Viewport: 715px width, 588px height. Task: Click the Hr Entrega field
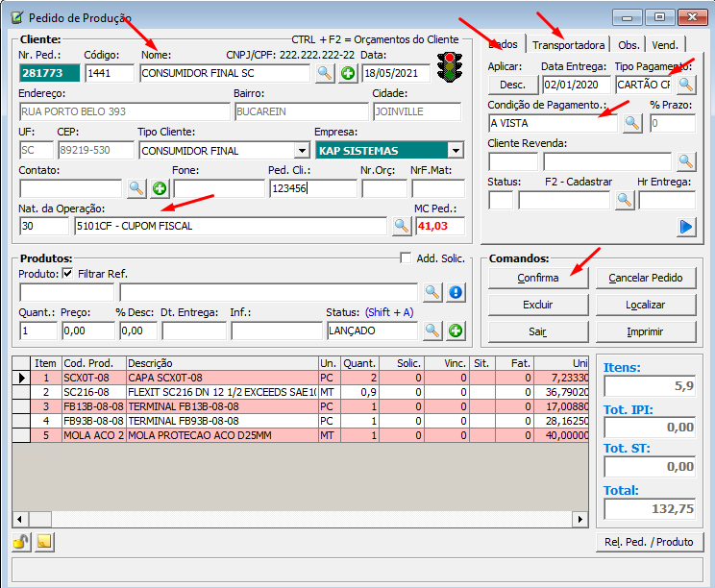[x=667, y=201]
